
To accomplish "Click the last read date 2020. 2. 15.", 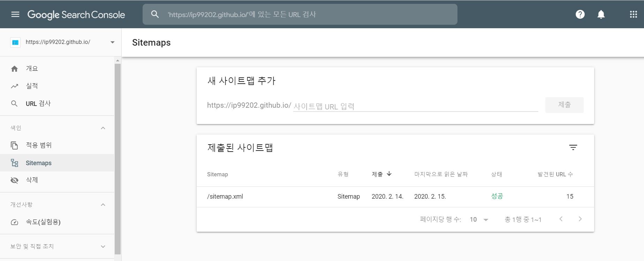I will [430, 197].
